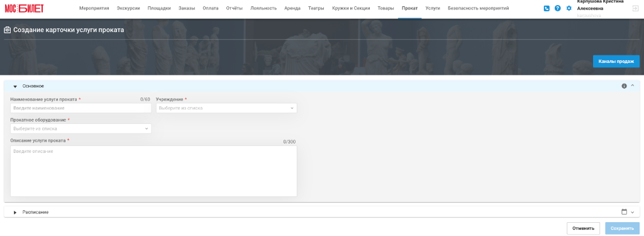Collapse the Основное section with the triangle

pyautogui.click(x=15, y=86)
